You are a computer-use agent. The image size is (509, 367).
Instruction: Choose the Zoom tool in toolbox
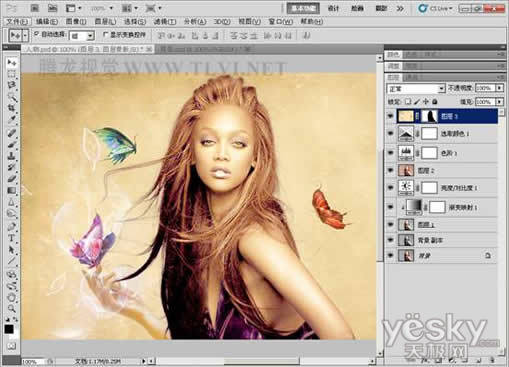pos(12,309)
